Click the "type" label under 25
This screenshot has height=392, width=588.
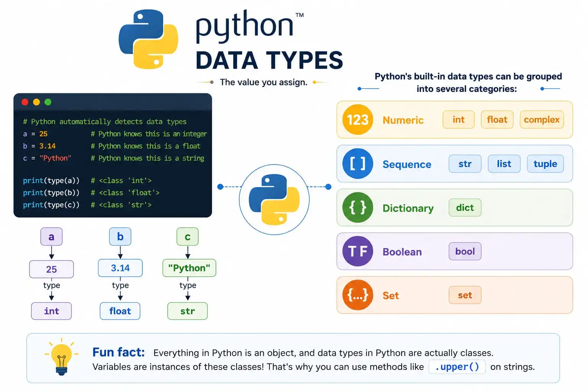pyautogui.click(x=51, y=285)
